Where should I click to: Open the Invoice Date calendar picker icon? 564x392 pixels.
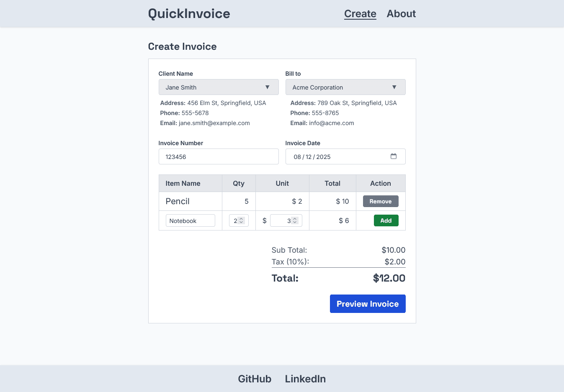pos(394,156)
